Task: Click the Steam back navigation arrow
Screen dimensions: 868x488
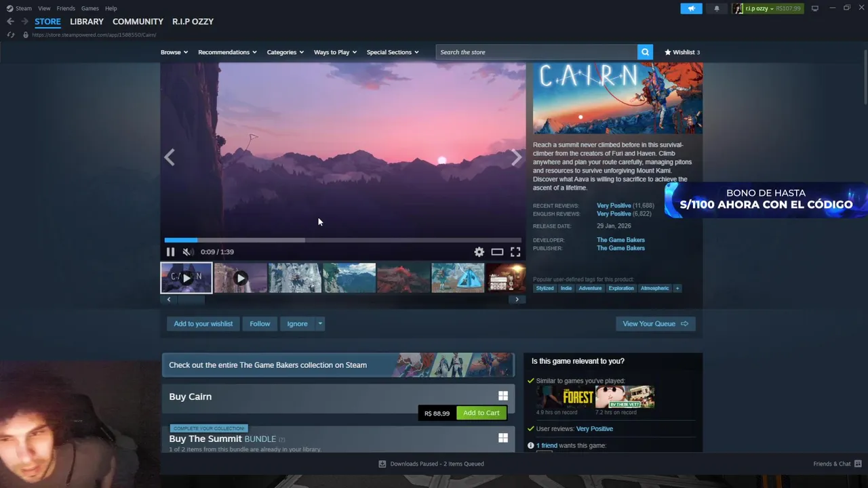Action: click(x=10, y=22)
